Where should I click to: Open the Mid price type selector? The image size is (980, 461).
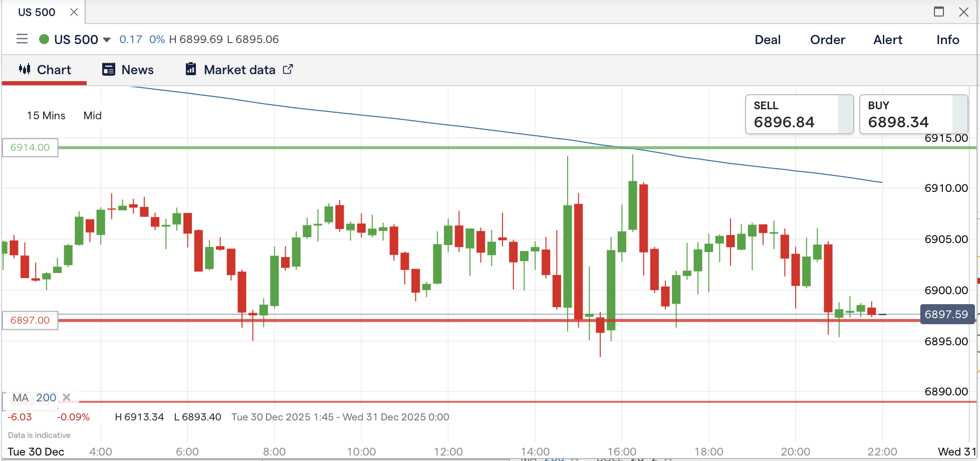[x=93, y=116]
